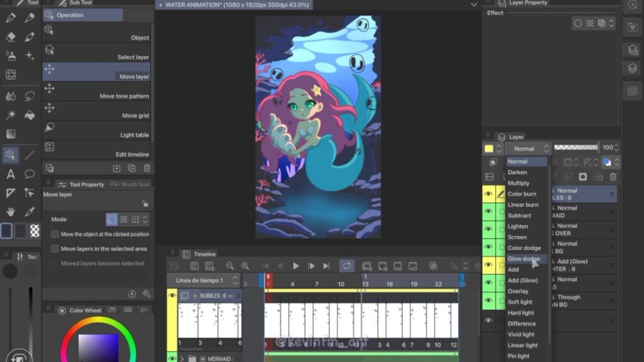Adjust the layer opacity stepper
This screenshot has width=644, height=362.
coord(616,147)
